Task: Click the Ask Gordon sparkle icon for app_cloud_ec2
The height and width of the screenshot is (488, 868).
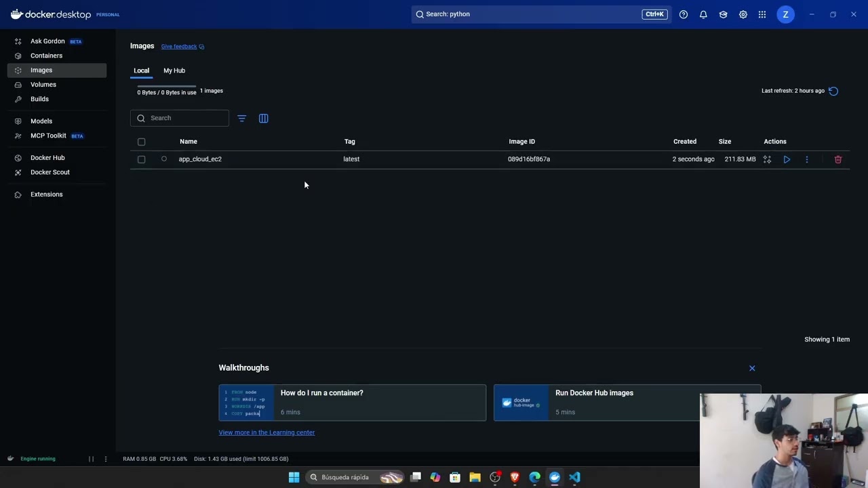Action: tap(767, 159)
